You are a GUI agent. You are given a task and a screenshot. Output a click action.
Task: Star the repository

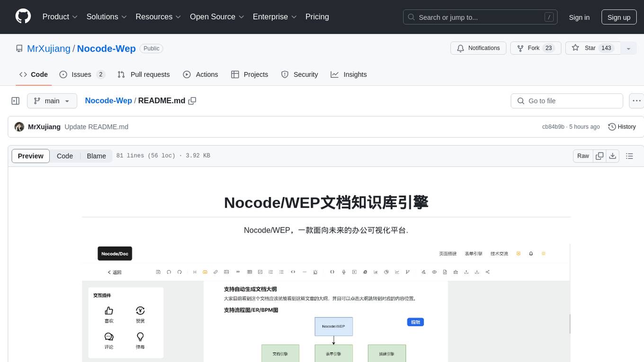tap(593, 48)
